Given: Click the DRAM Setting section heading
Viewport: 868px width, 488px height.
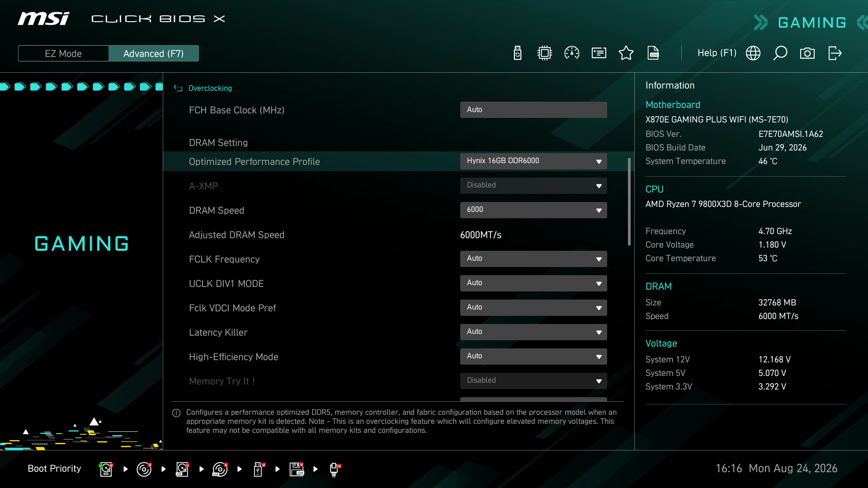Looking at the screenshot, I should [218, 143].
